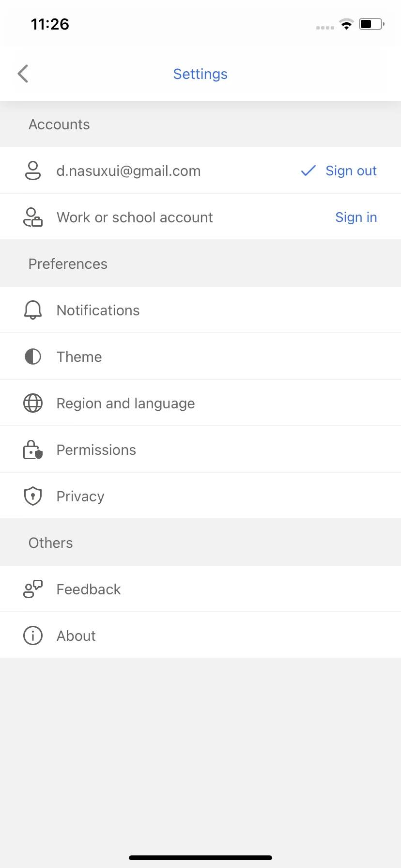The image size is (401, 868).
Task: Tap the globe icon for Region
Action: (x=33, y=403)
